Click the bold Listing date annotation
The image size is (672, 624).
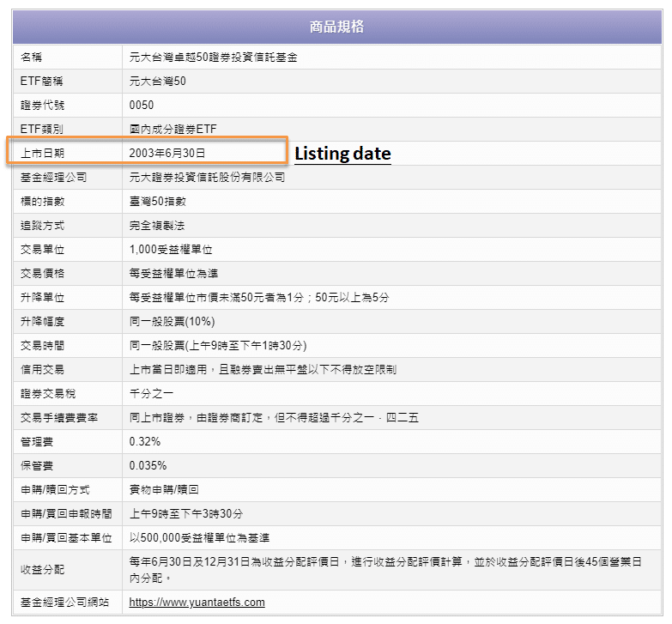pyautogui.click(x=342, y=154)
